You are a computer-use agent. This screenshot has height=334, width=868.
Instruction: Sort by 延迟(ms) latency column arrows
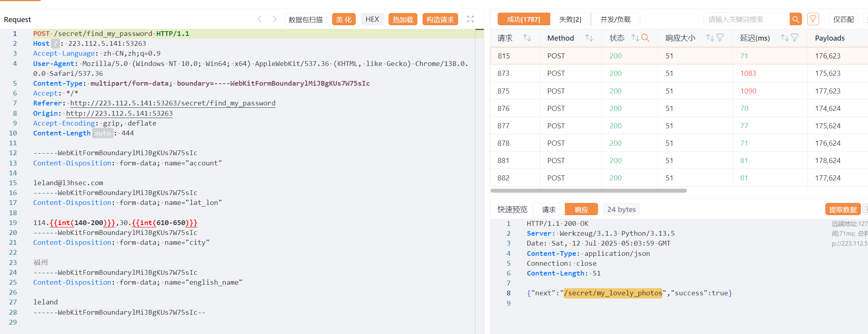coord(785,38)
